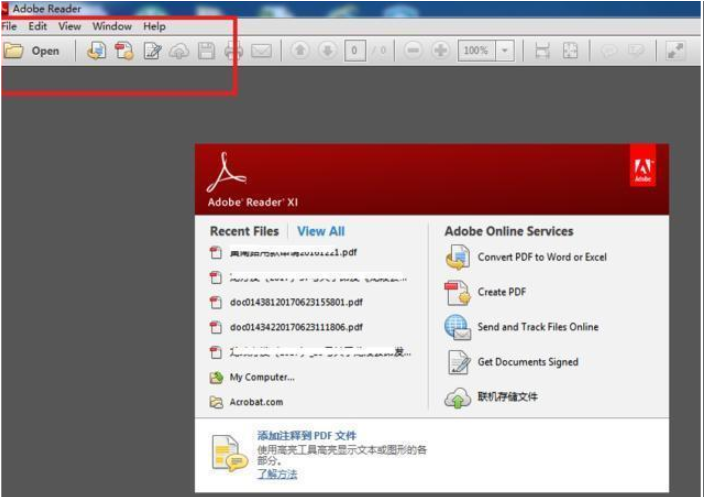Click the Recent Files heading

244,231
